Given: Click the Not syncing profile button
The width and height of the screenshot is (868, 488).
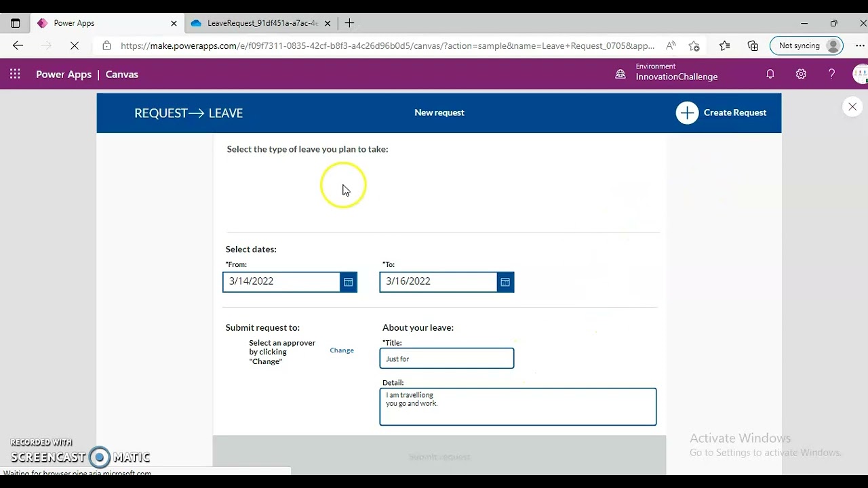Looking at the screenshot, I should [807, 45].
